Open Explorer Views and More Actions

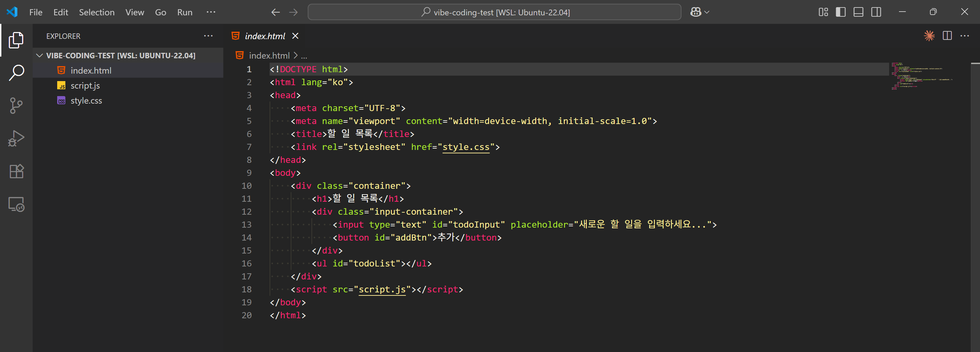pyautogui.click(x=208, y=36)
